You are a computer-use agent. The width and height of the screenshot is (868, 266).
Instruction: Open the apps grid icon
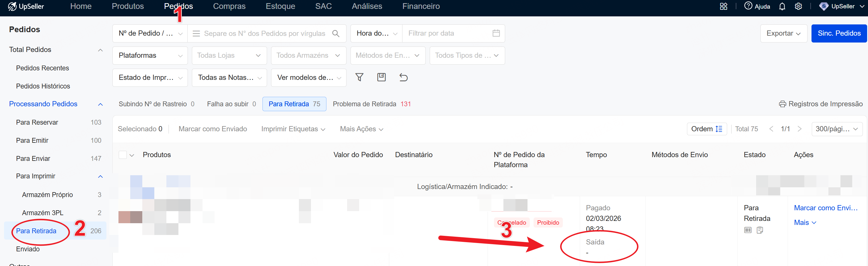[x=723, y=6]
